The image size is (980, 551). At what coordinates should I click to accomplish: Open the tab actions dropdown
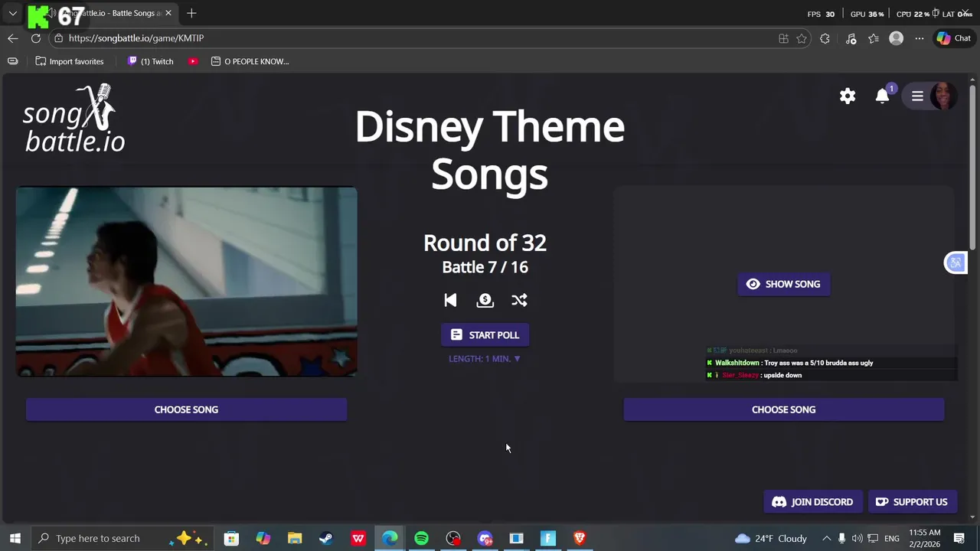click(x=13, y=13)
